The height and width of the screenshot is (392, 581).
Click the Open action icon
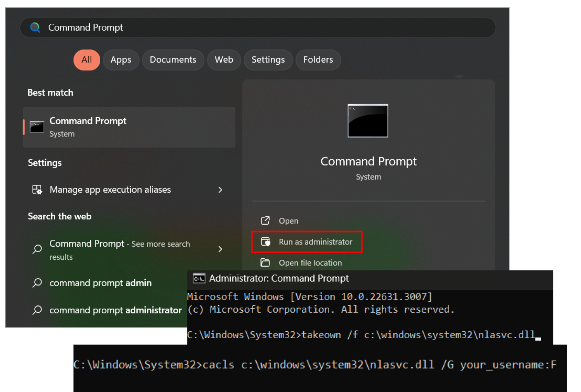pyautogui.click(x=265, y=221)
